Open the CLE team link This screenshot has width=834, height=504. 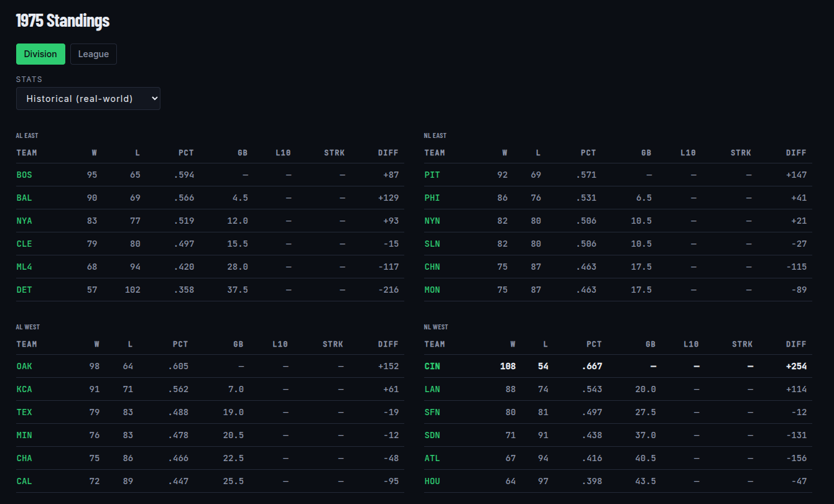click(24, 244)
